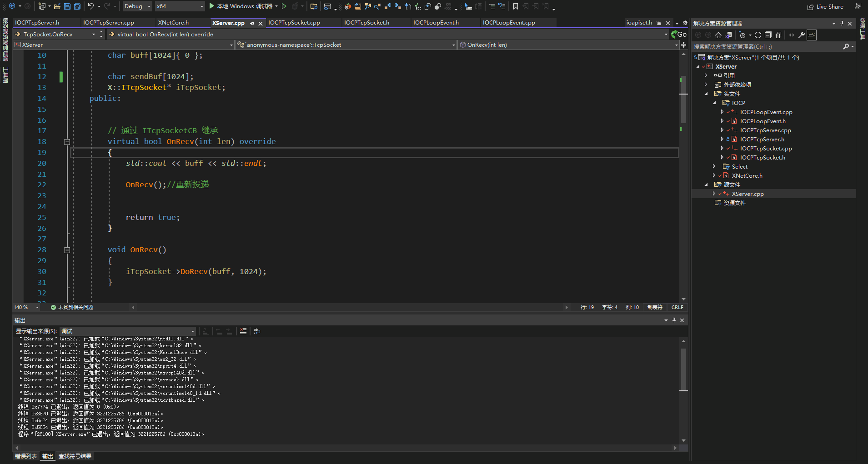The width and height of the screenshot is (868, 464).
Task: Click the CRLF line ending indicator
Action: point(677,307)
